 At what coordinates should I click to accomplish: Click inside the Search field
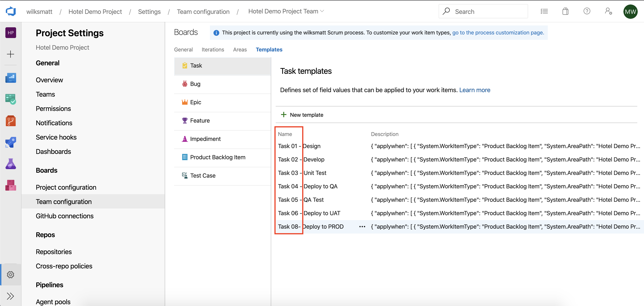pos(482,11)
